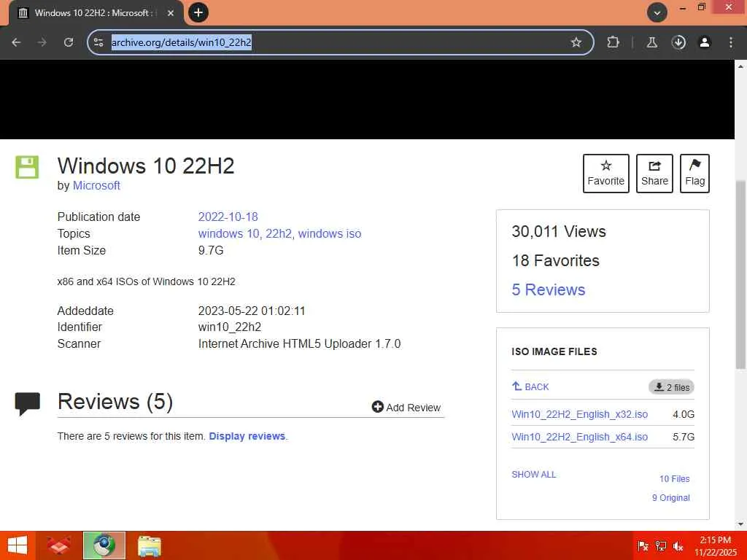Click Add Review

coord(406,407)
